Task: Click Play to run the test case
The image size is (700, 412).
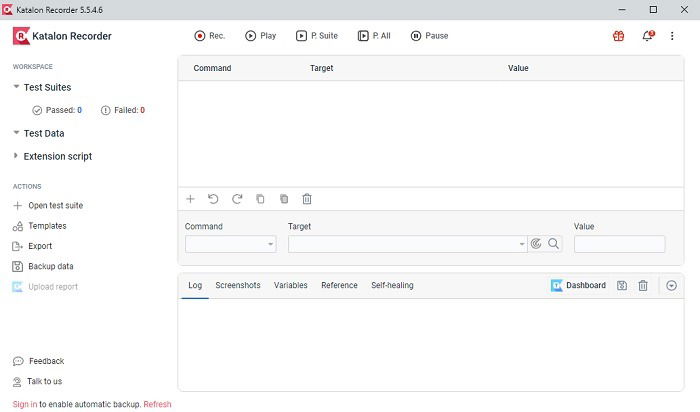Action: [261, 36]
